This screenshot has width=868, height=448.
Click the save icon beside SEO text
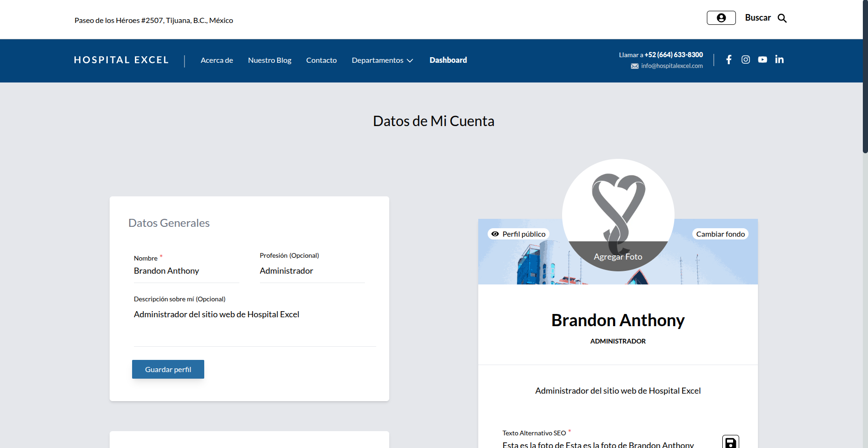pos(730,442)
